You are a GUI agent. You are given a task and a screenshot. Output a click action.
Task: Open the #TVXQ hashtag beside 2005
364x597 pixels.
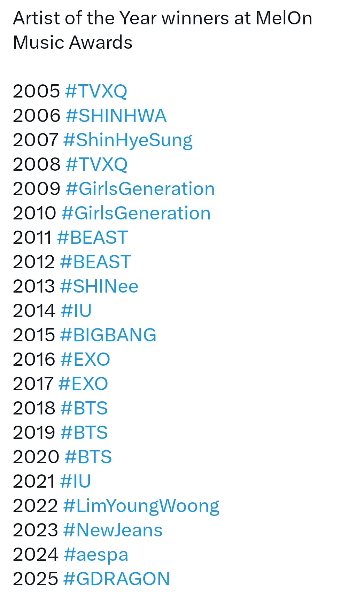[x=96, y=91]
